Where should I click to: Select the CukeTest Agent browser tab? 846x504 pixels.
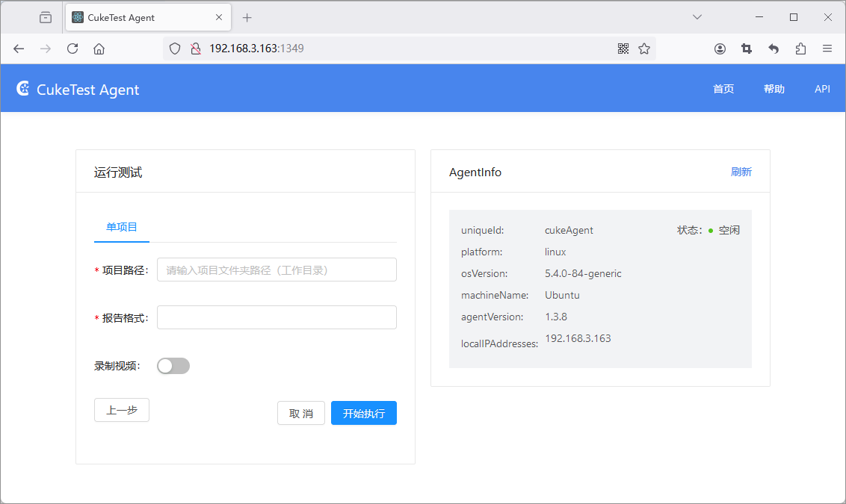click(x=149, y=18)
